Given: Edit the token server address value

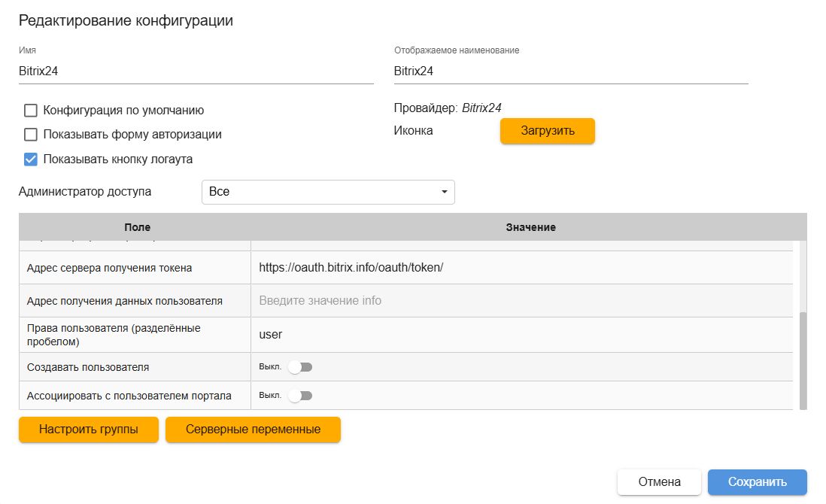Looking at the screenshot, I should 521,267.
